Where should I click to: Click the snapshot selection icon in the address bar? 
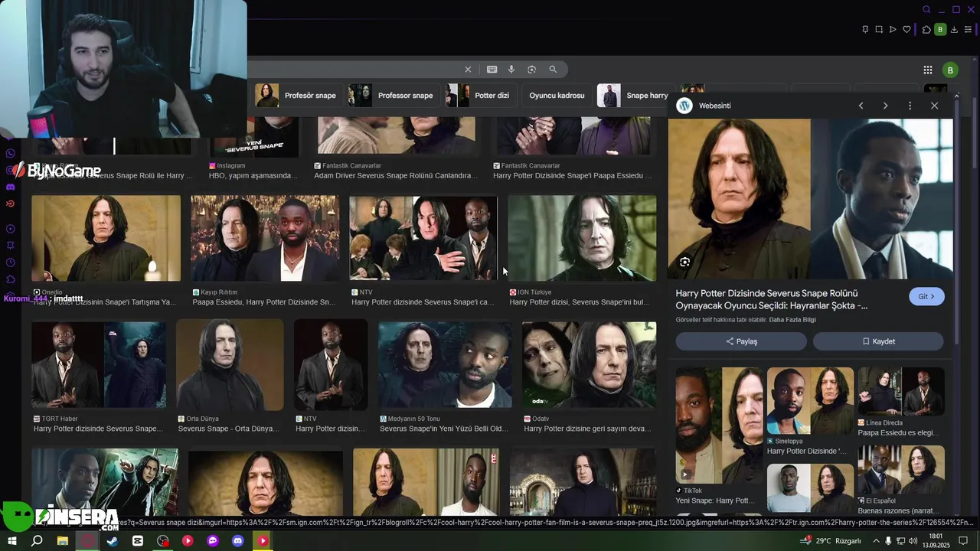click(879, 30)
